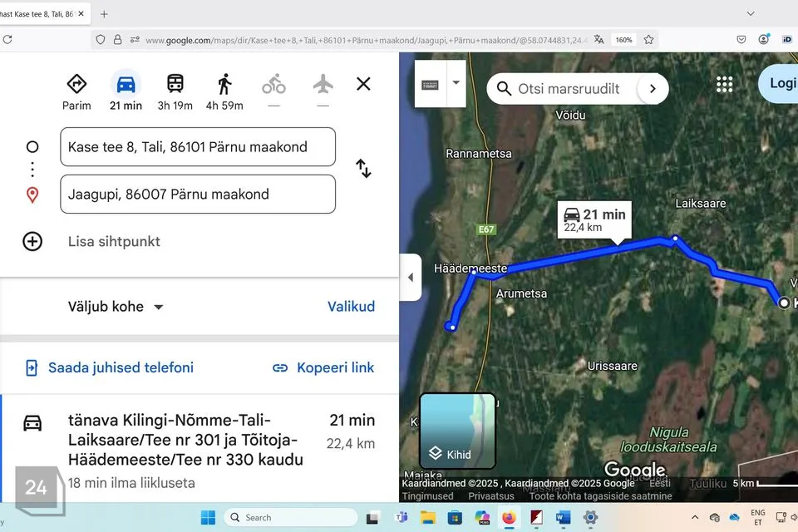Click 'Kopeeri link' to copy link
798x532 pixels.
click(323, 367)
